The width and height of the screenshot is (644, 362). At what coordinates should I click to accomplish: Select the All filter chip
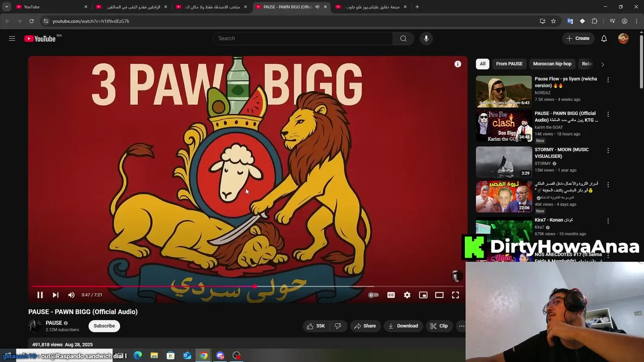[482, 64]
